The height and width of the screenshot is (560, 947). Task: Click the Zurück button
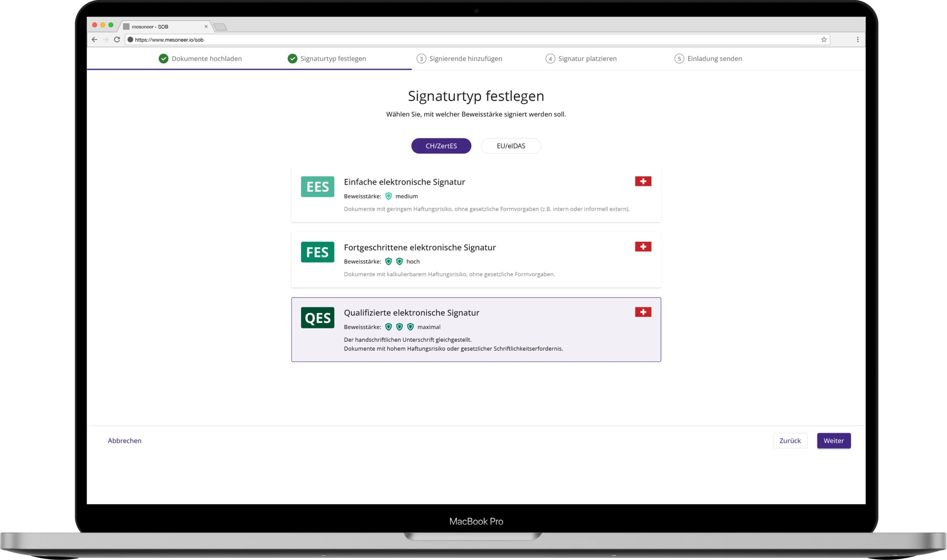point(790,441)
